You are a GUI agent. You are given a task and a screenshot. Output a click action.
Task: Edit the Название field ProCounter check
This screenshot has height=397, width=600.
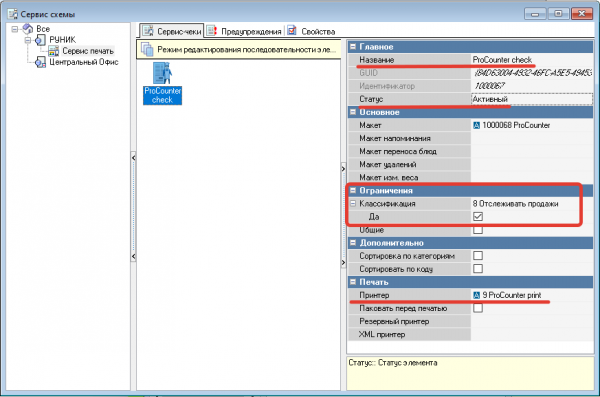532,60
